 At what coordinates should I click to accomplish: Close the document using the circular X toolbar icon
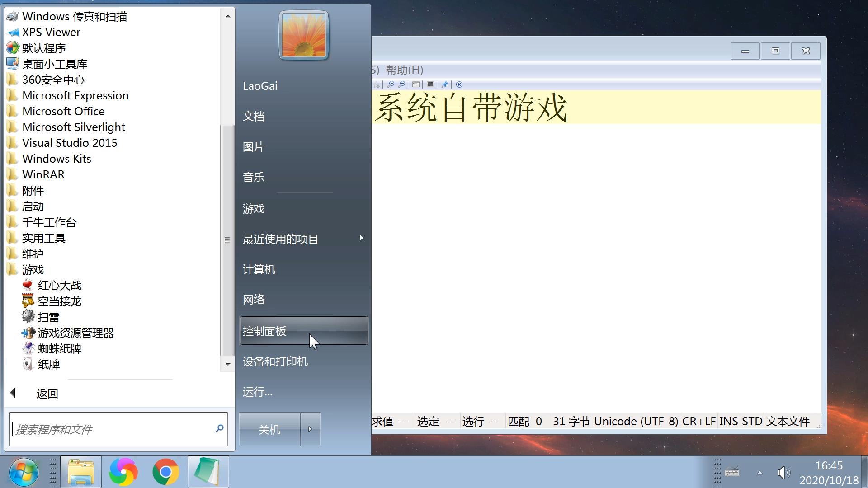coord(459,84)
